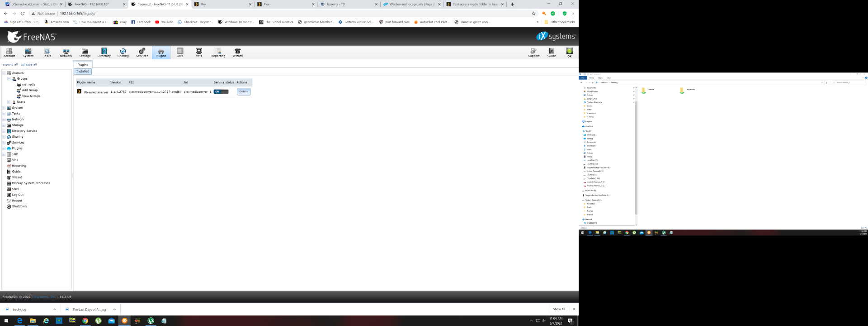
Task: Open Tasks in FreeNAS top toolbar
Action: pos(47,53)
